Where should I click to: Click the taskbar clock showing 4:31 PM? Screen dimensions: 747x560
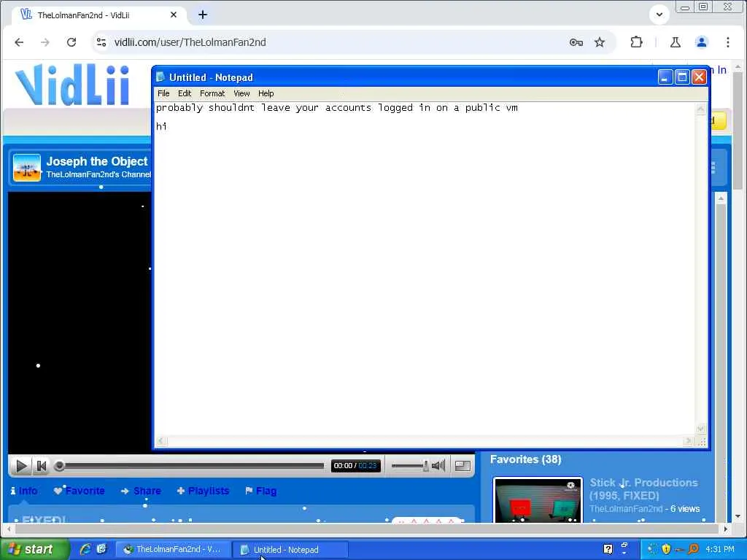click(x=720, y=549)
